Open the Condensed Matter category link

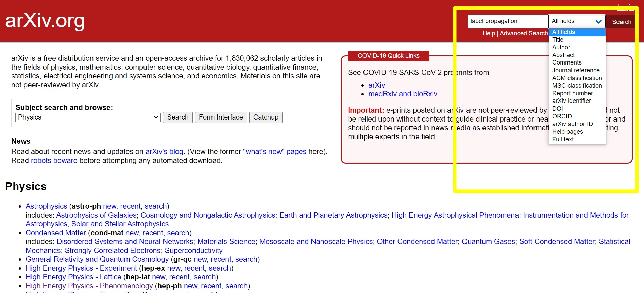point(56,233)
